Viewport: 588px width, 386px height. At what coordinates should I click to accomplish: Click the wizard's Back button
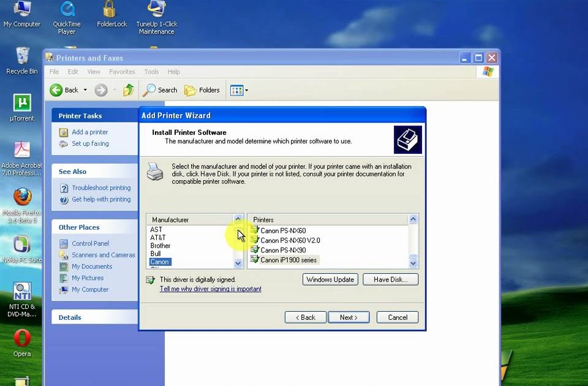click(305, 317)
